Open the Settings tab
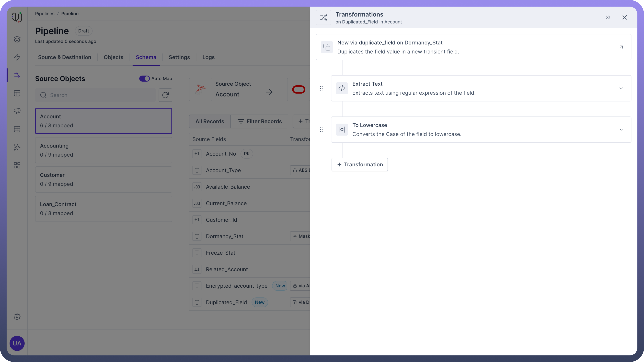 [x=179, y=57]
